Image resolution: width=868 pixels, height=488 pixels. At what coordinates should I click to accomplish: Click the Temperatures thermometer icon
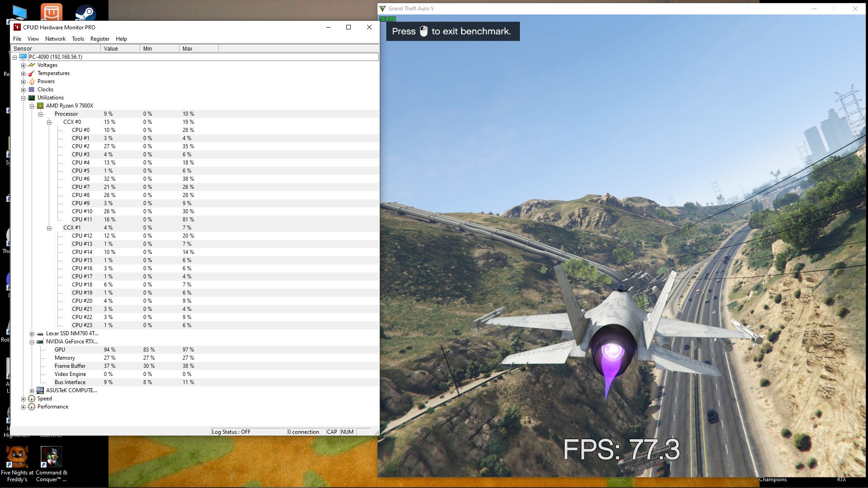32,73
